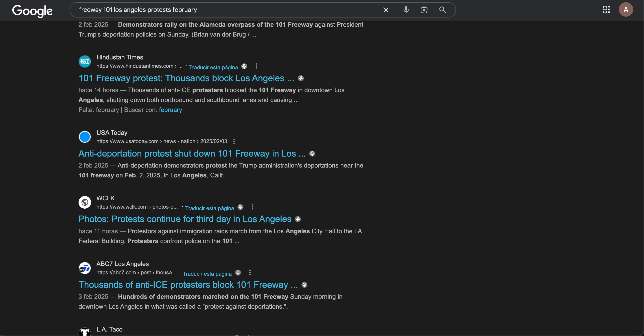Start voice search with the microphone icon
This screenshot has height=336, width=644.
click(x=406, y=10)
